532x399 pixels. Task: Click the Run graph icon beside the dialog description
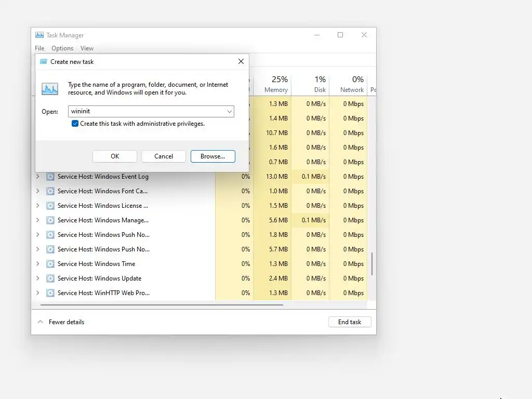coord(50,89)
